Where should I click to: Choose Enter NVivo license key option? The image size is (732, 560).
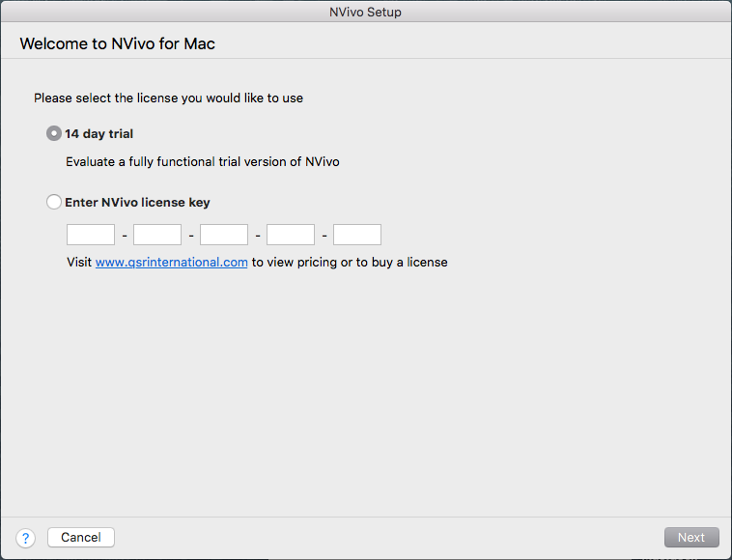(54, 202)
